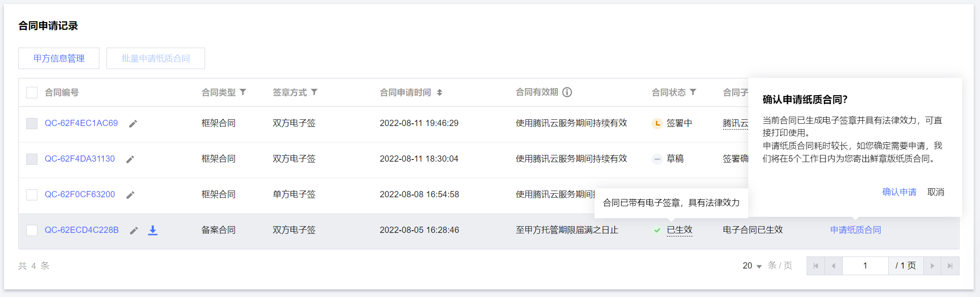Expand the 20 条/页 page size dropdown

752,266
